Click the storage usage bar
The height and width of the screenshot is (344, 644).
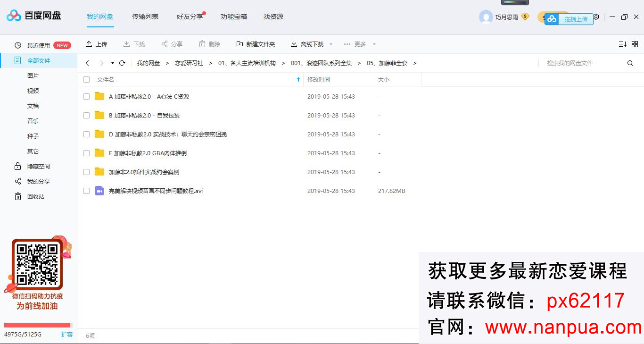37,325
